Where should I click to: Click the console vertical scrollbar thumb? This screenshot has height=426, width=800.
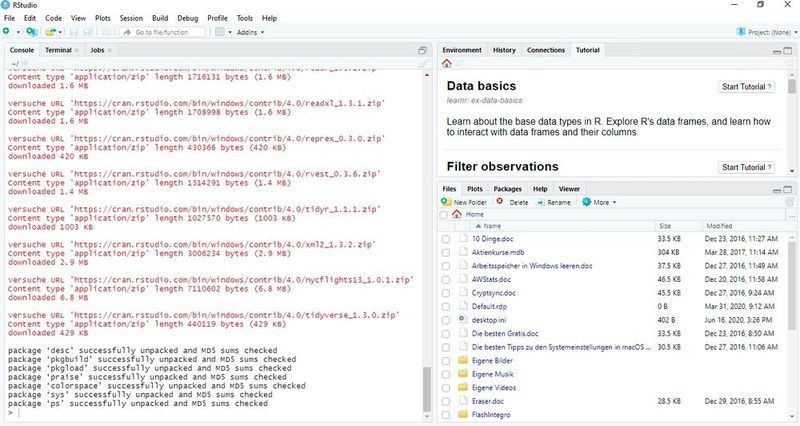pyautogui.click(x=427, y=388)
